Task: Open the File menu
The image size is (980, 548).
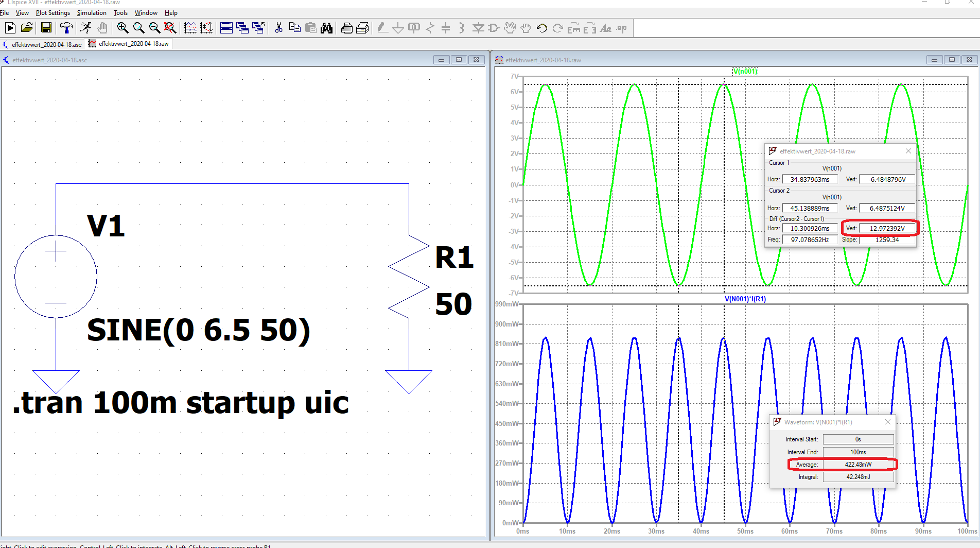Action: [5, 13]
